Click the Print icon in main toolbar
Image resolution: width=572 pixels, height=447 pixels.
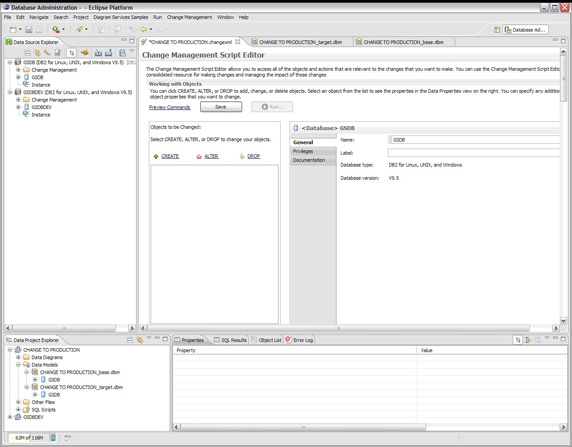39,30
